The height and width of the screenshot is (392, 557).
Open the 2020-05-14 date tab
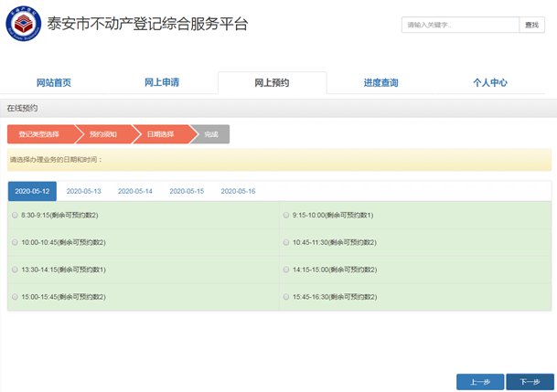coord(134,191)
